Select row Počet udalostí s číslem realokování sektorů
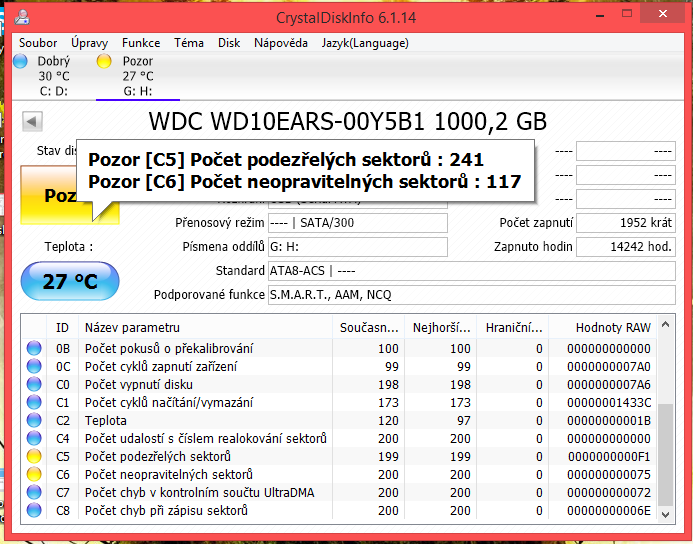Viewport: 693px width, 544px height. pyautogui.click(x=339, y=438)
